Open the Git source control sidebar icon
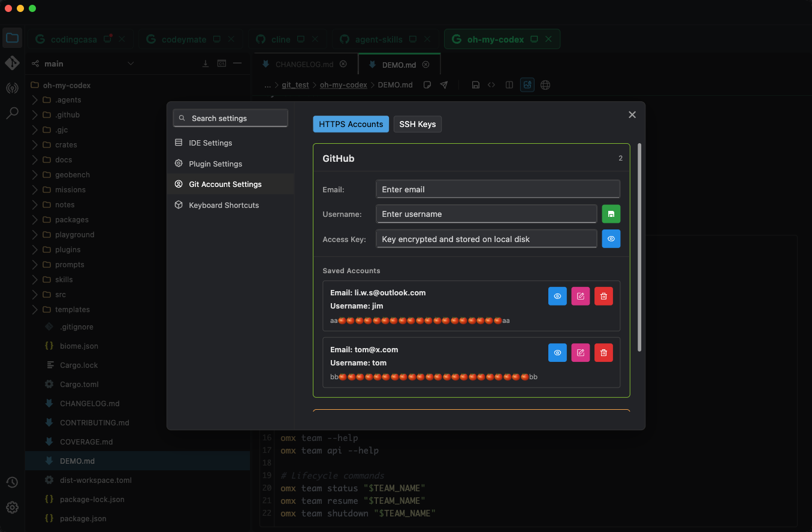Screen dimensions: 812x532 [x=12, y=63]
